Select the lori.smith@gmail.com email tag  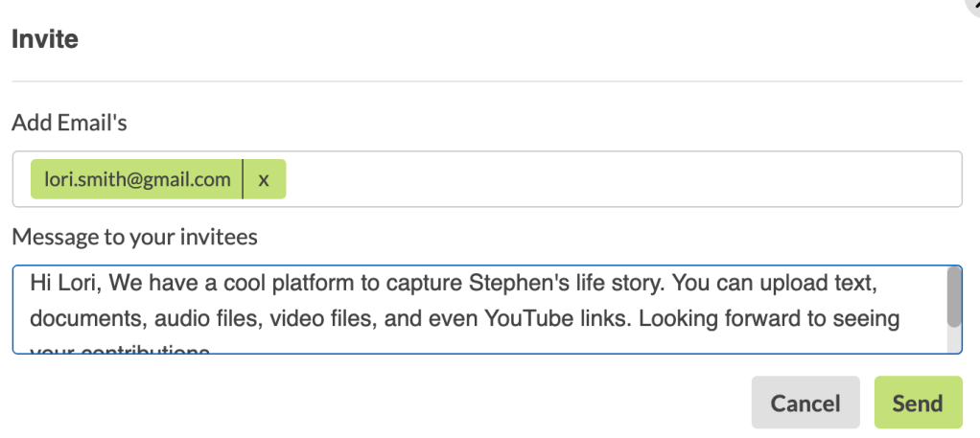tap(137, 179)
